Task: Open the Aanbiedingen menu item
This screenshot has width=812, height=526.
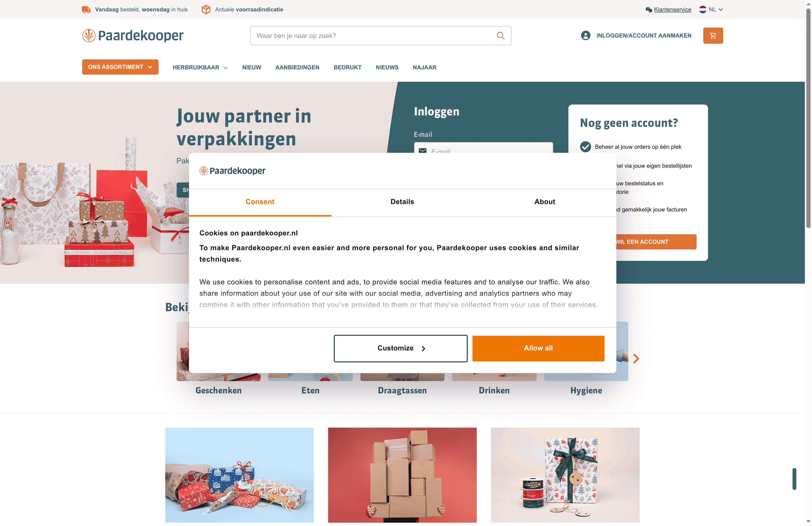Action: (297, 67)
